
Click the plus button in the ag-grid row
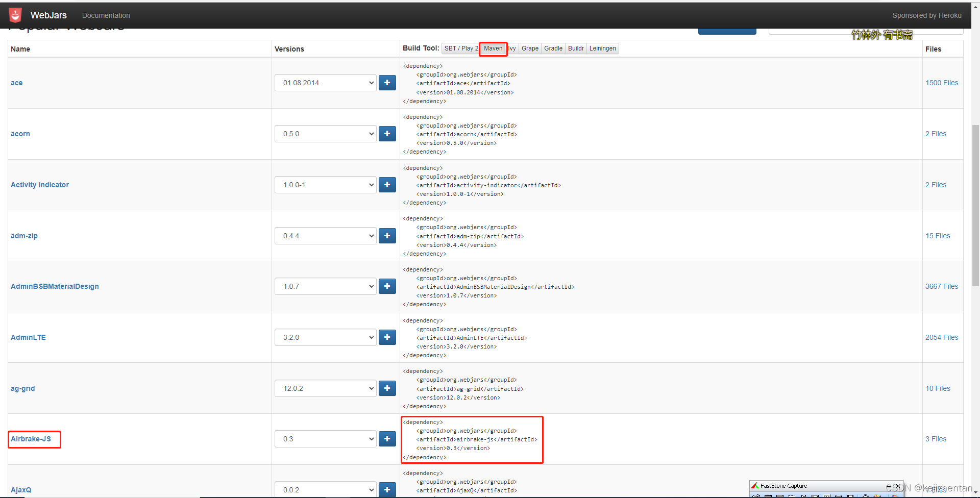coord(387,388)
